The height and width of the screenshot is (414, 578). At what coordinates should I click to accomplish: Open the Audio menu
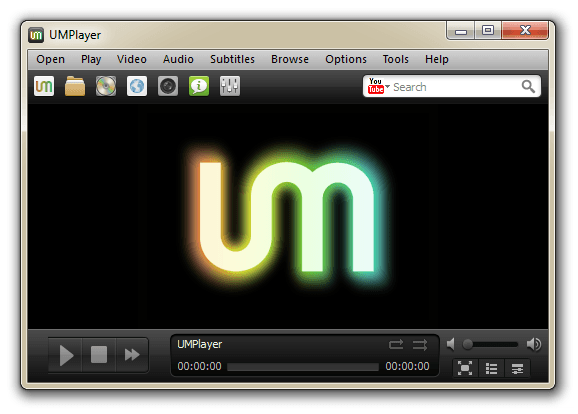pyautogui.click(x=178, y=59)
